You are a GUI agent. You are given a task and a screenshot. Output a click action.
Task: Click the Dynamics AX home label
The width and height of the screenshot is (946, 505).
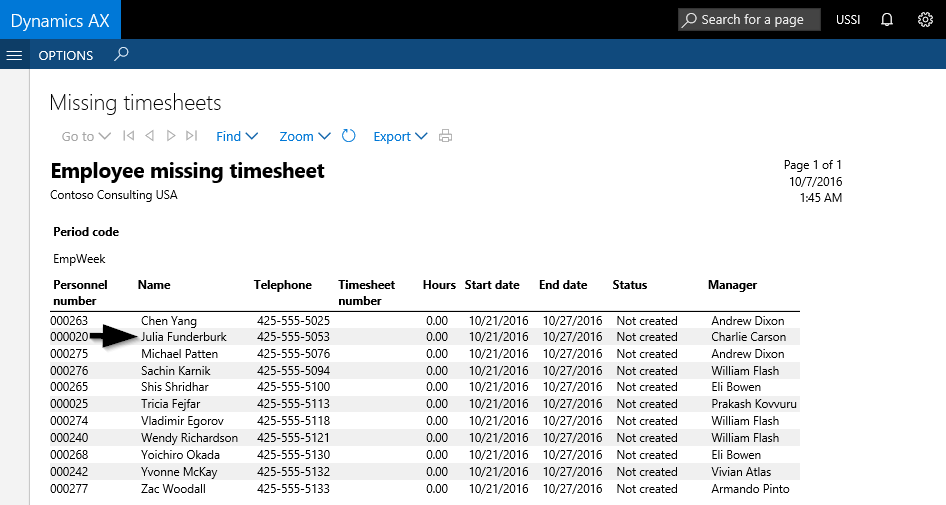pyautogui.click(x=60, y=19)
